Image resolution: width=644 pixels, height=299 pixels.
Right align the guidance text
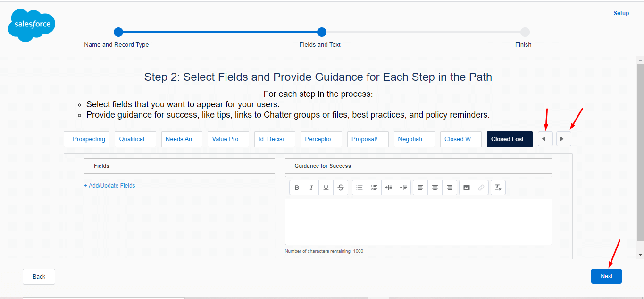point(450,188)
